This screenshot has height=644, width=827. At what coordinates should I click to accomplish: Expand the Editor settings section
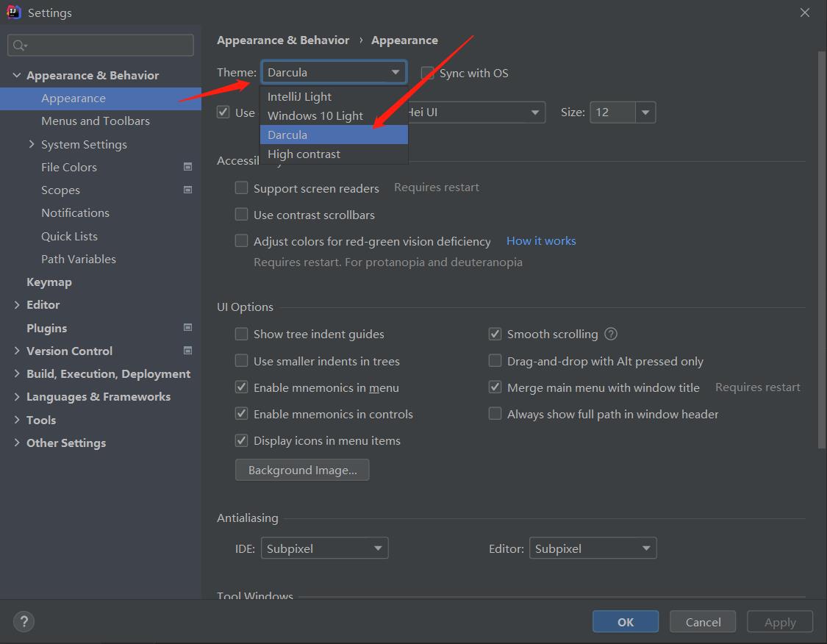click(x=17, y=304)
